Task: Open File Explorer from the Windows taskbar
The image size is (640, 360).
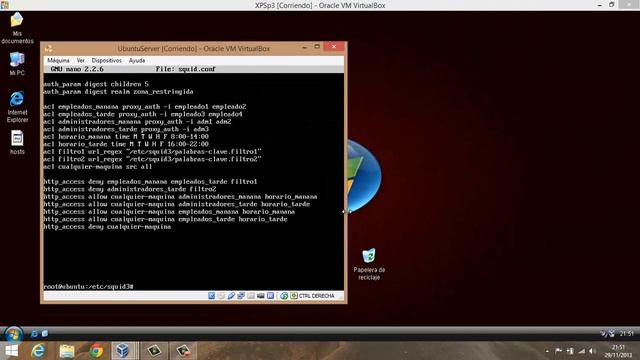Action: point(67,351)
